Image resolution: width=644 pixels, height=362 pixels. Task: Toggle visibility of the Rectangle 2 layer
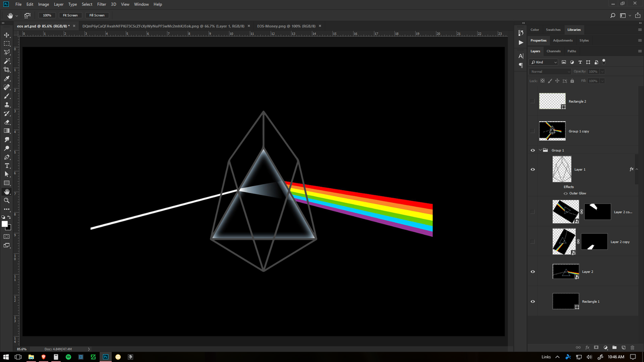(532, 101)
